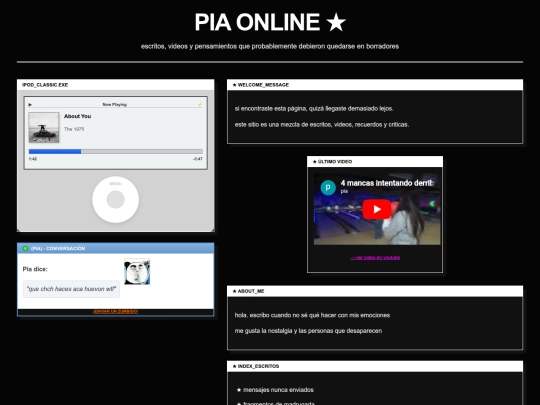This screenshot has height=405, width=540.
Task: Click the iPod click wheel center button
Action: pyautogui.click(x=115, y=200)
